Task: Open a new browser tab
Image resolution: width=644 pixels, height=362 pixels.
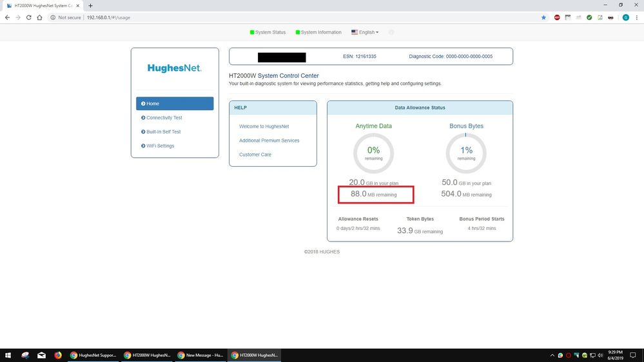Action: coord(90,5)
